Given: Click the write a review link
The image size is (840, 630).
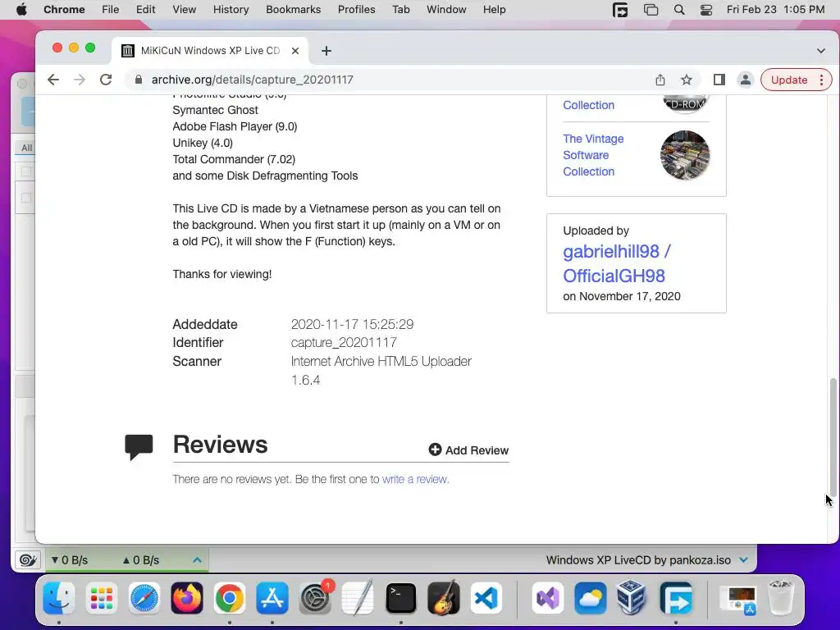Looking at the screenshot, I should point(415,479).
